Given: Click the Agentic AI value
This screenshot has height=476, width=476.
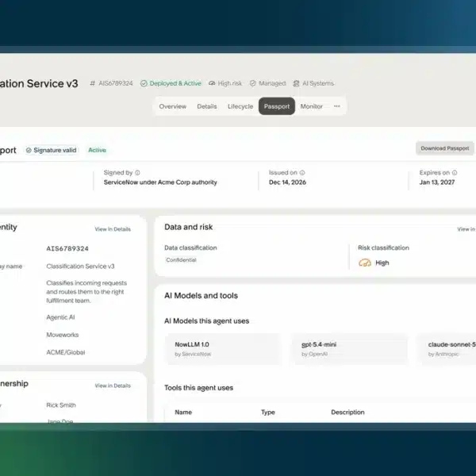Looking at the screenshot, I should click(x=60, y=317).
